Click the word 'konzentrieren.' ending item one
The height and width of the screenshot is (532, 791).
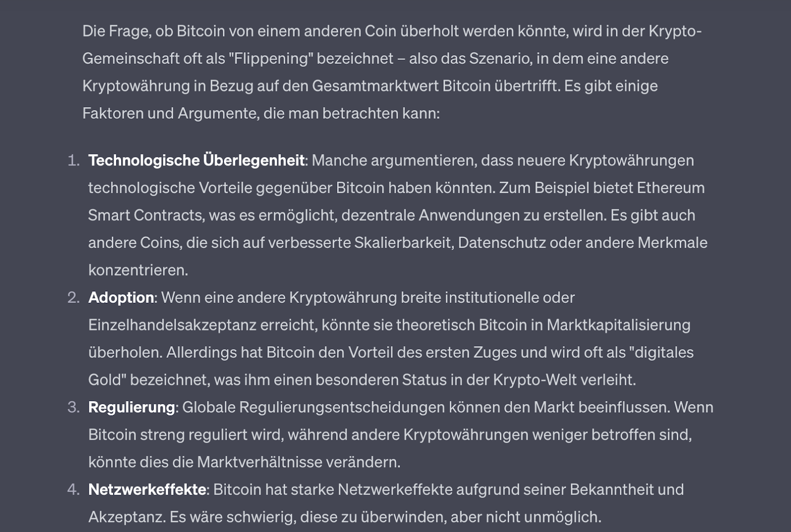pos(138,270)
